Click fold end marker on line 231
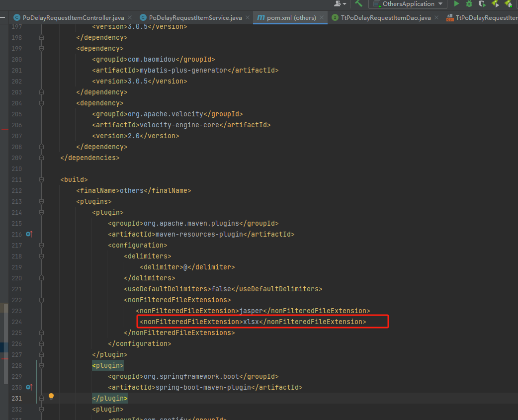Screen dimensions: 518x420 coord(41,398)
